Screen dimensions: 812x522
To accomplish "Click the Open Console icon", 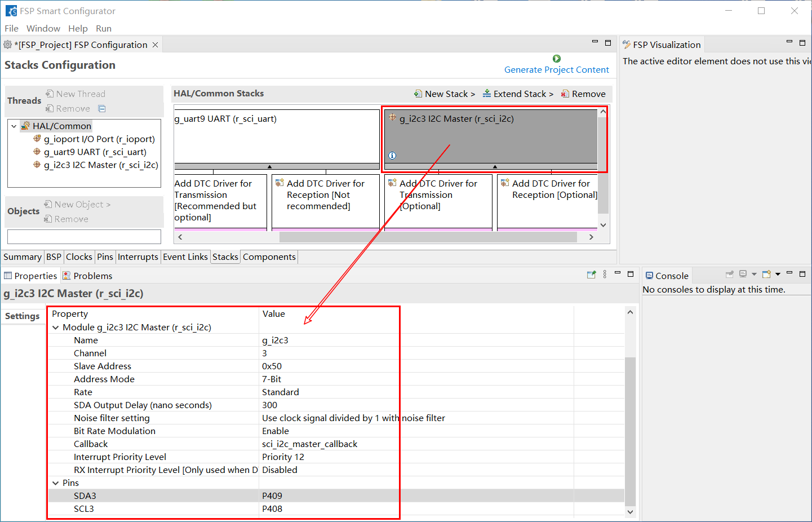I will tap(766, 274).
